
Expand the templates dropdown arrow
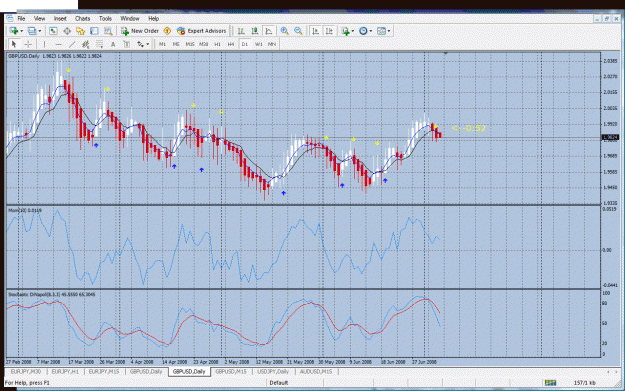tap(389, 31)
